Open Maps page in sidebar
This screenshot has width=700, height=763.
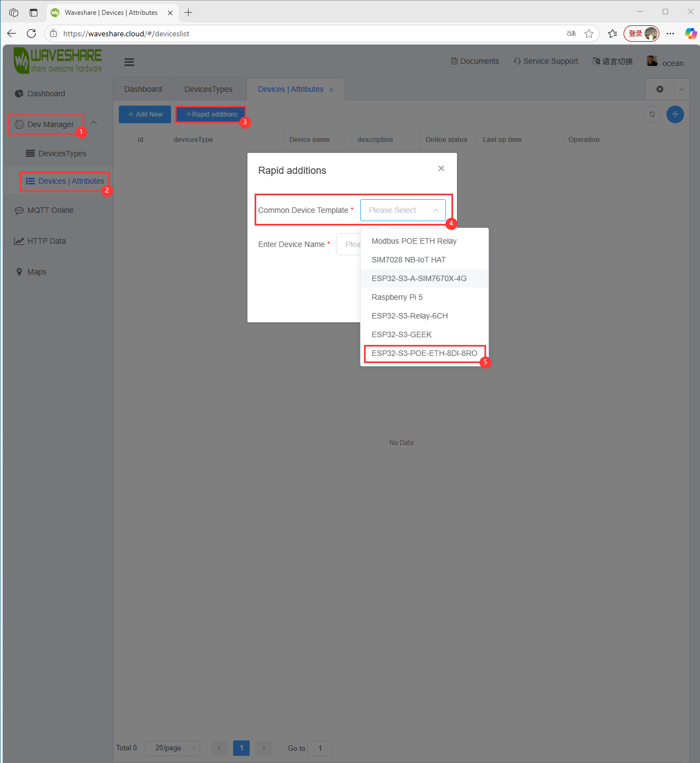click(x=31, y=272)
